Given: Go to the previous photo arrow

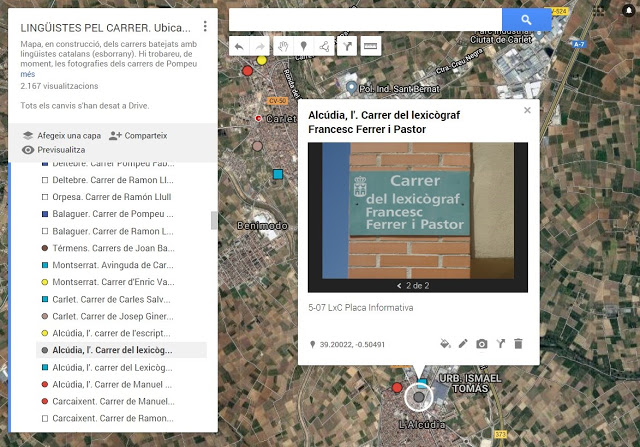Looking at the screenshot, I should click(x=399, y=286).
